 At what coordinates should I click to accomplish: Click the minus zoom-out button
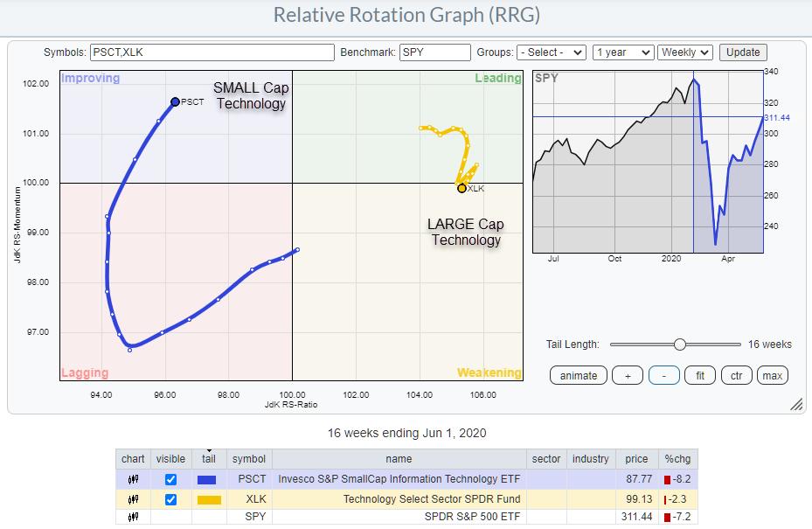(x=664, y=375)
